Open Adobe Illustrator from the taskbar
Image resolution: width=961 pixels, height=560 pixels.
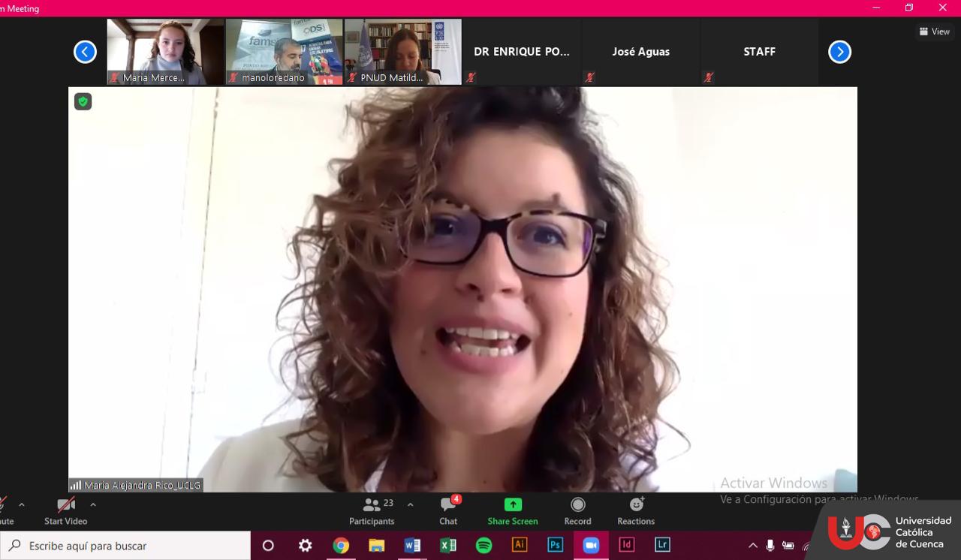coord(520,545)
